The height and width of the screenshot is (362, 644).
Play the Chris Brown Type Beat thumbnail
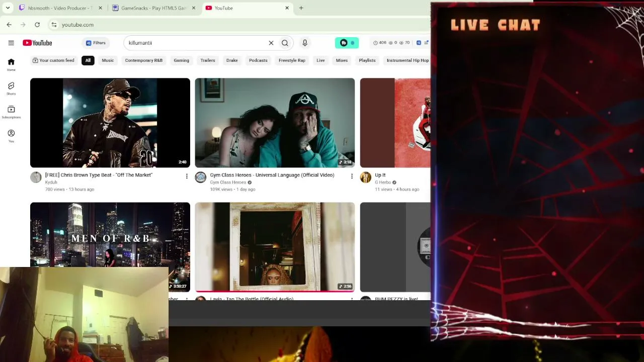[110, 123]
